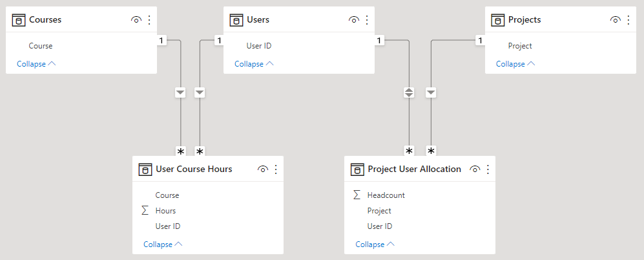Select User ID field in User Course Hours
This screenshot has width=644, height=260.
pyautogui.click(x=167, y=226)
